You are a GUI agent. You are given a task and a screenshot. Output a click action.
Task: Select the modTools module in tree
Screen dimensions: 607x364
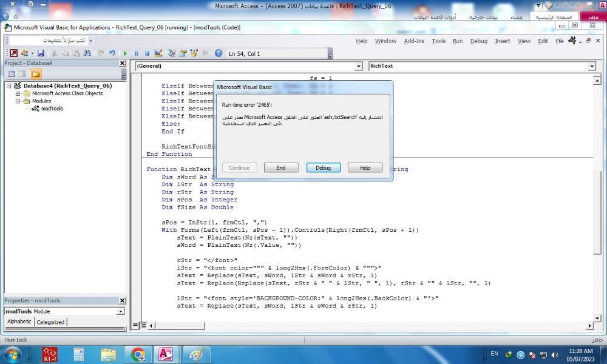52,109
